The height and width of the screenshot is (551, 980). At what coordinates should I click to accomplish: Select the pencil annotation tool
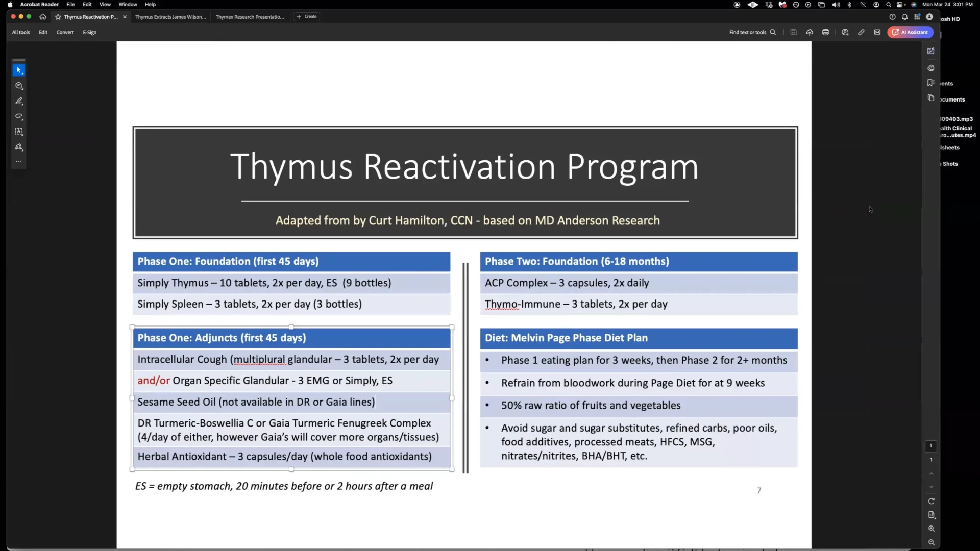(x=19, y=101)
